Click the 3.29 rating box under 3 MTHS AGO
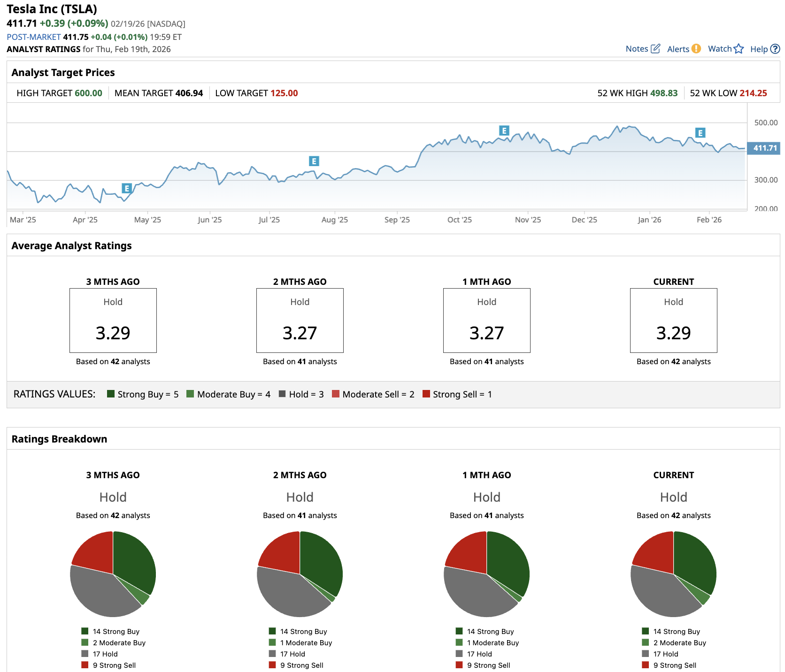Screen dimensions: 785x672 click(113, 321)
